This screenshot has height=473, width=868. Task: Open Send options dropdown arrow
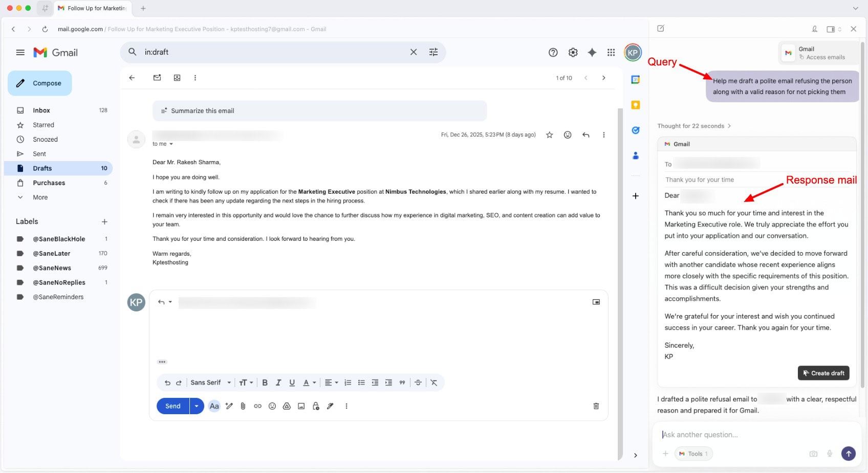197,406
